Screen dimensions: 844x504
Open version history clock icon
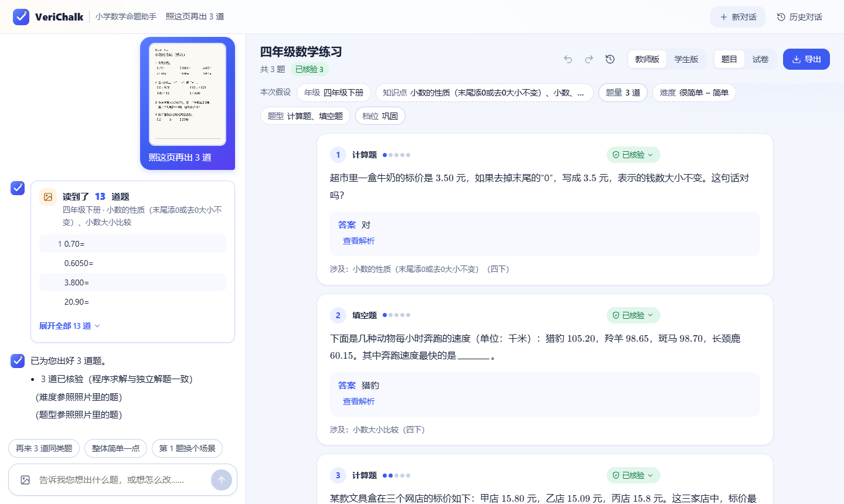coord(610,59)
